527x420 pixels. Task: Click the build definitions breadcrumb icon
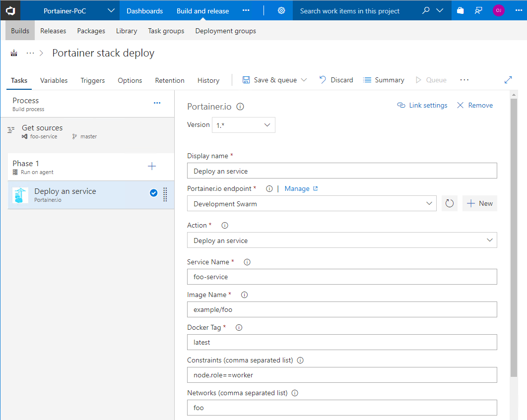14,53
